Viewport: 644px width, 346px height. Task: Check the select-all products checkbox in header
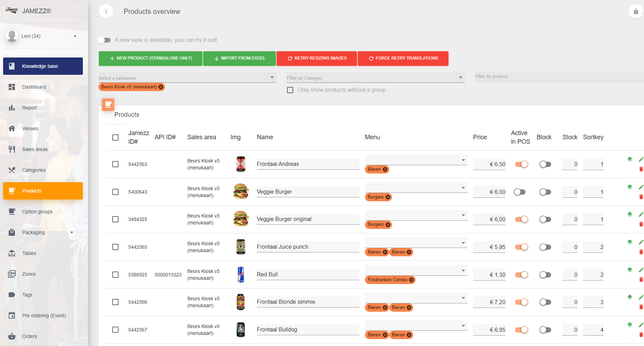pos(115,137)
